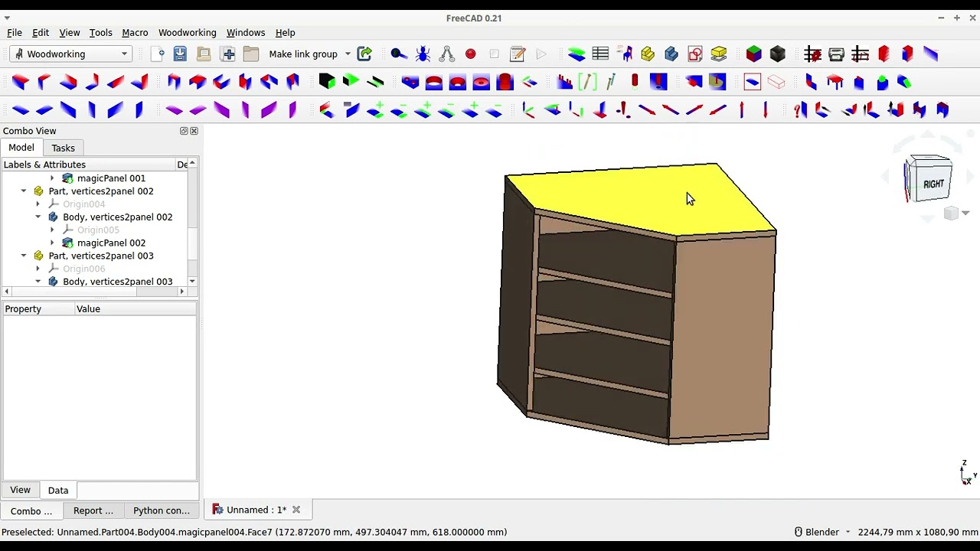Open the File menu

15,33
